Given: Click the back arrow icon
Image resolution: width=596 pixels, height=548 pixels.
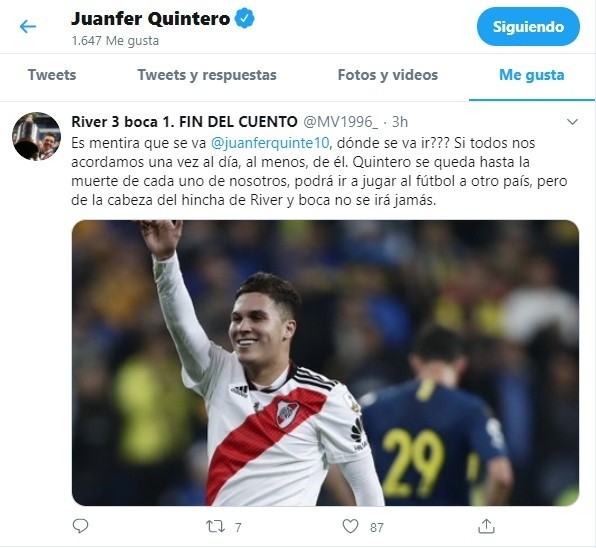Looking at the screenshot, I should [x=28, y=27].
